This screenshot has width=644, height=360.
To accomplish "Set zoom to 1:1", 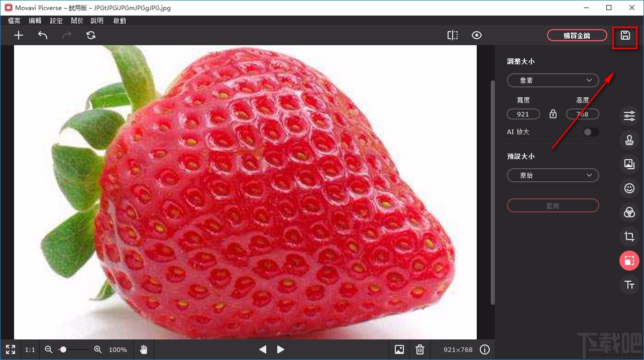I will pos(30,349).
